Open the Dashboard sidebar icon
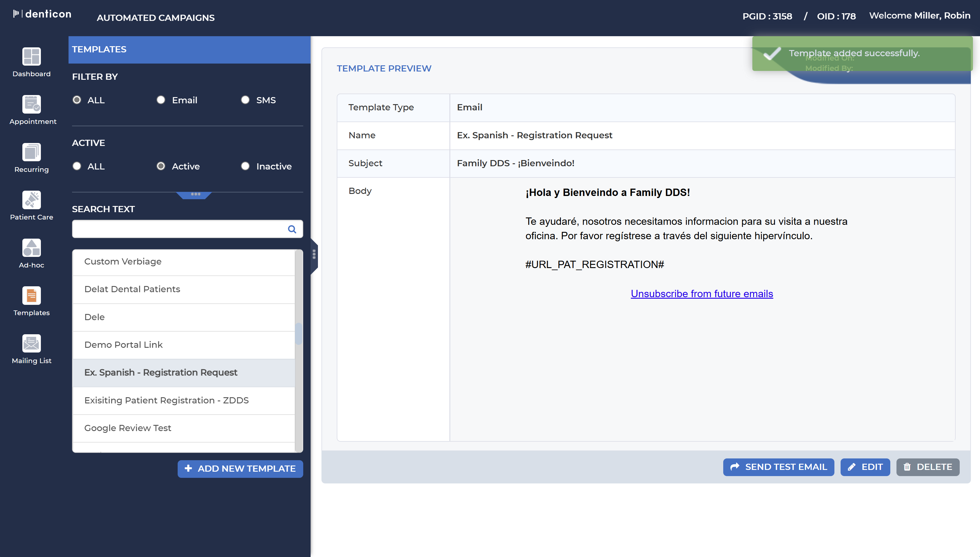The width and height of the screenshot is (980, 557). click(31, 56)
